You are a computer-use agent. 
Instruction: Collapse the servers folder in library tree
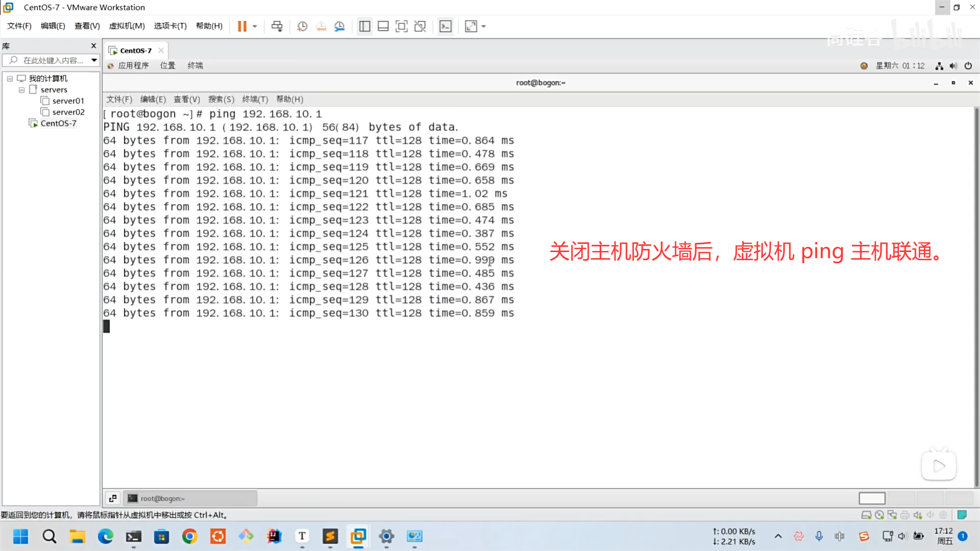[21, 90]
